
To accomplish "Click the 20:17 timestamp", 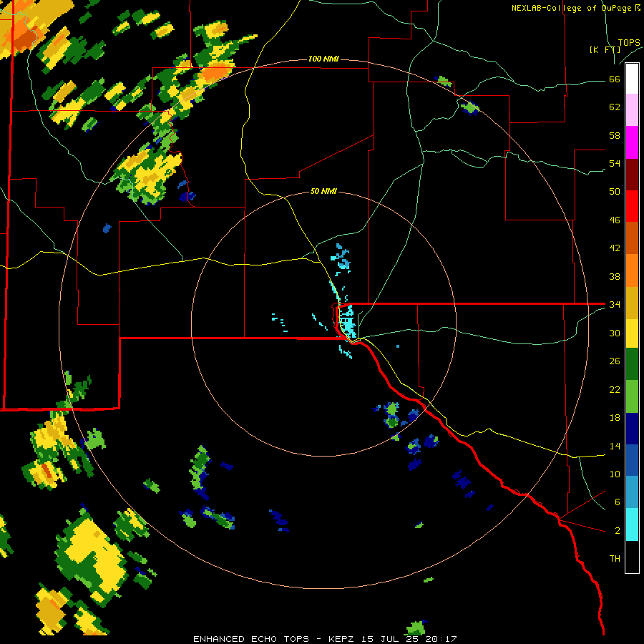I will coord(441,639).
